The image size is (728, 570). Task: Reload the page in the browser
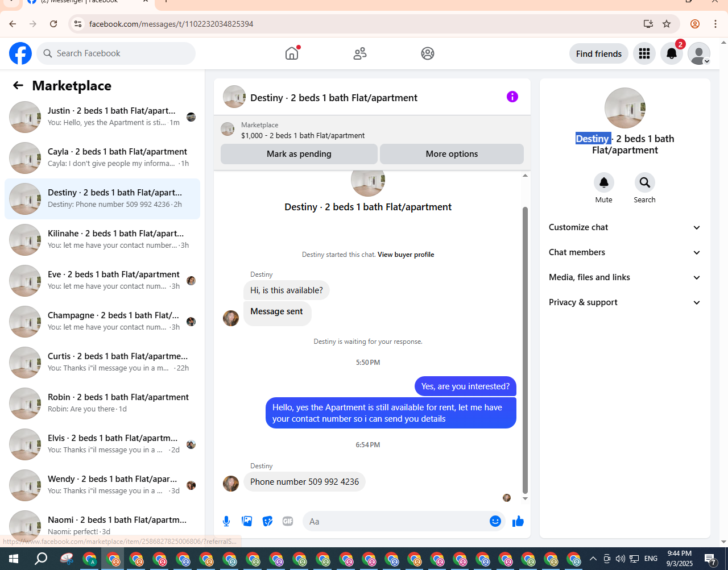53,24
